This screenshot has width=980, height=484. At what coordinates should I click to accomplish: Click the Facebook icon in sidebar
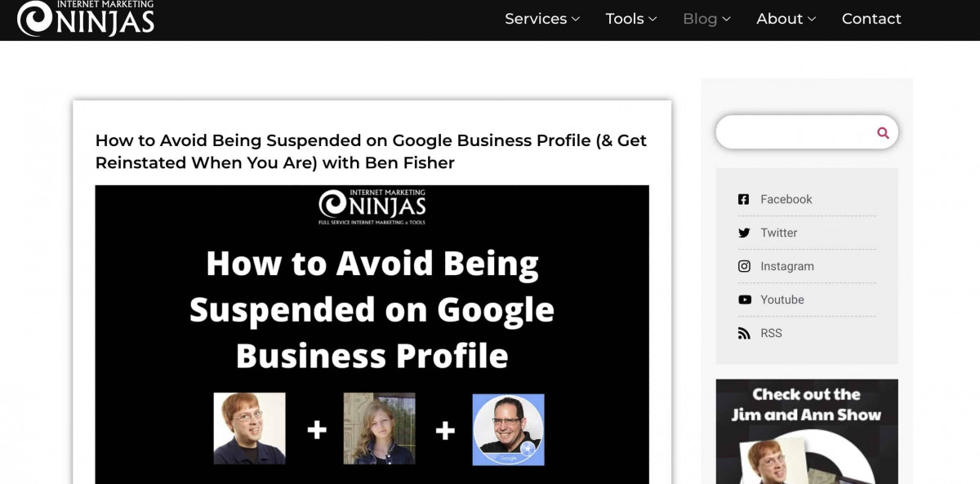744,199
